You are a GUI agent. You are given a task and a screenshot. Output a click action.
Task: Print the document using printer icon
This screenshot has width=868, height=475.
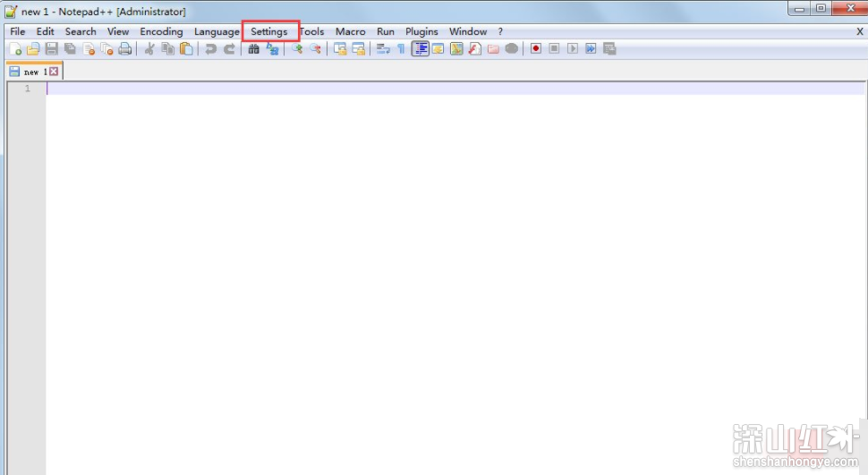(x=125, y=49)
